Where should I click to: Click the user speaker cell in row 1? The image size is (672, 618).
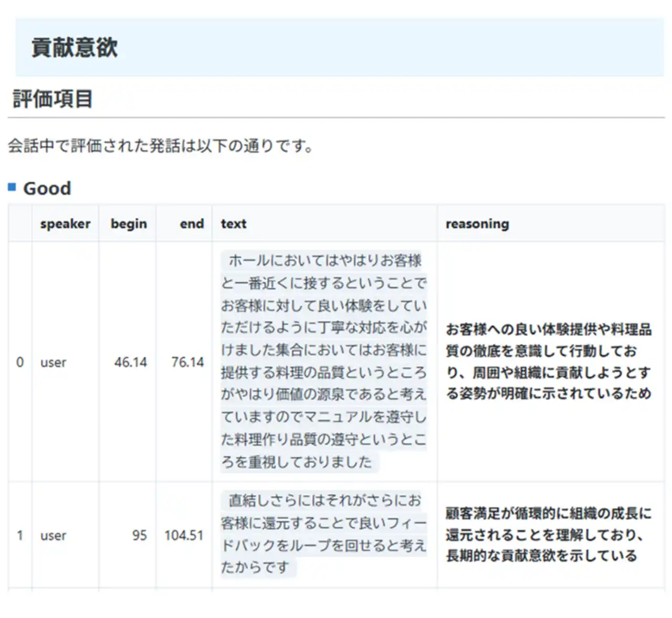pyautogui.click(x=54, y=535)
